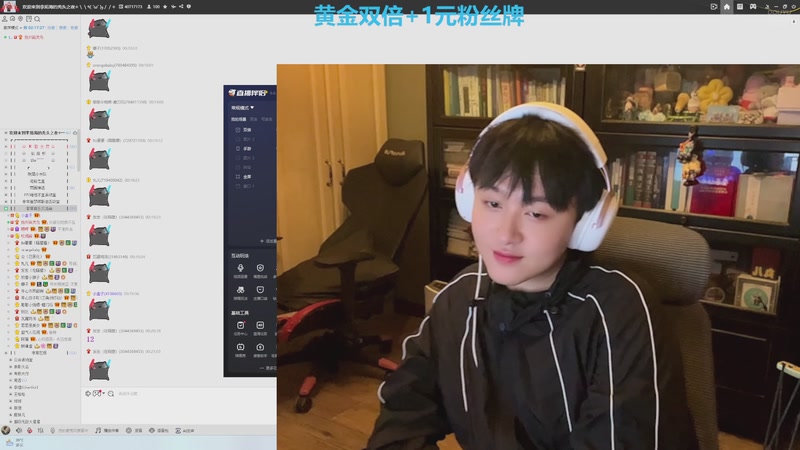Click the favorite star icon in title bar

click(x=165, y=7)
